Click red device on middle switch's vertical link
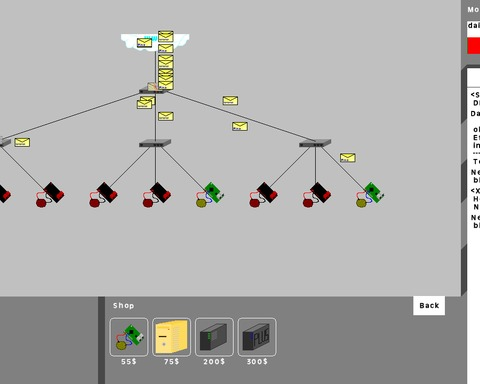Viewport: 480px width, 384px height. pyautogui.click(x=156, y=195)
